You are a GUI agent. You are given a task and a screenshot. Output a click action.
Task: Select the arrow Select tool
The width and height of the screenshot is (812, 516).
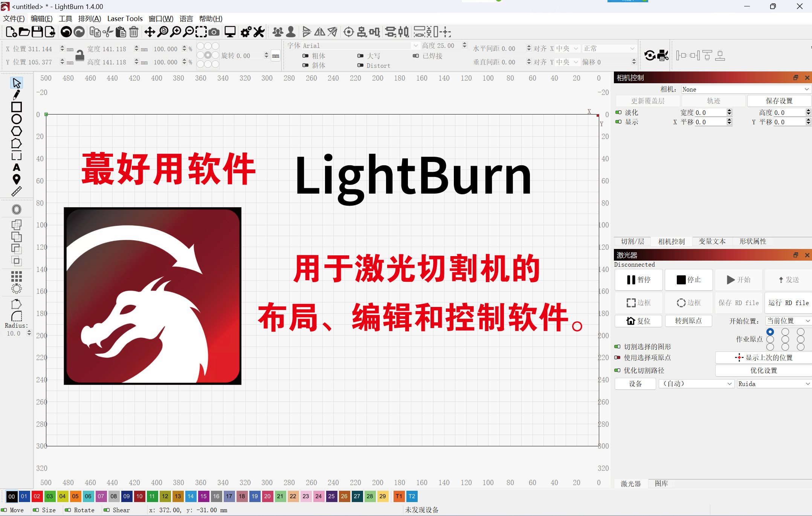[x=17, y=82]
